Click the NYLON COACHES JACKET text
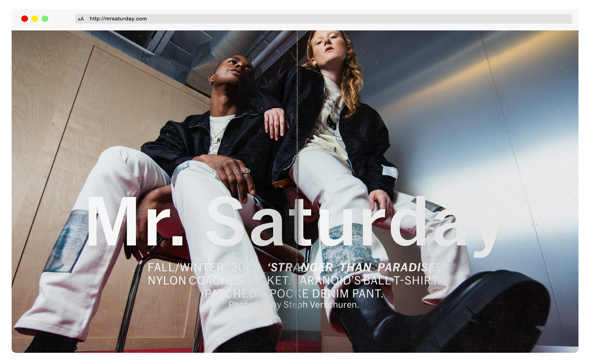Screen dimensions: 594x364 click(x=219, y=280)
